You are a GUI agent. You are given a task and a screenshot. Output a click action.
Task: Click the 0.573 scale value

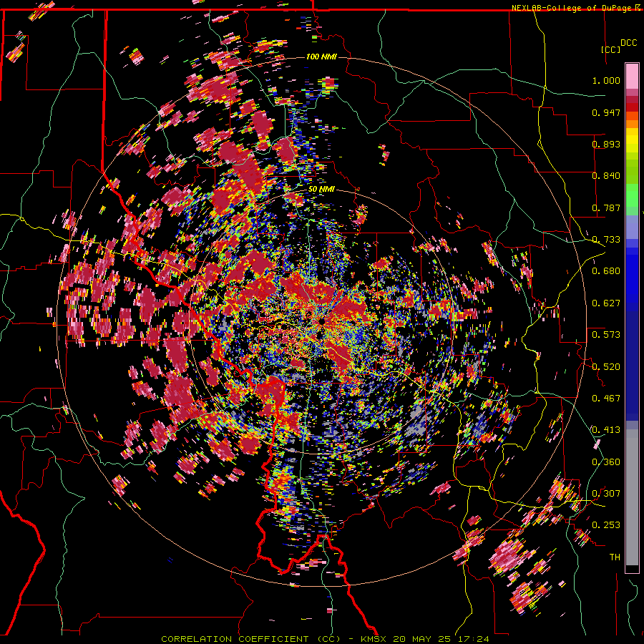(606, 335)
